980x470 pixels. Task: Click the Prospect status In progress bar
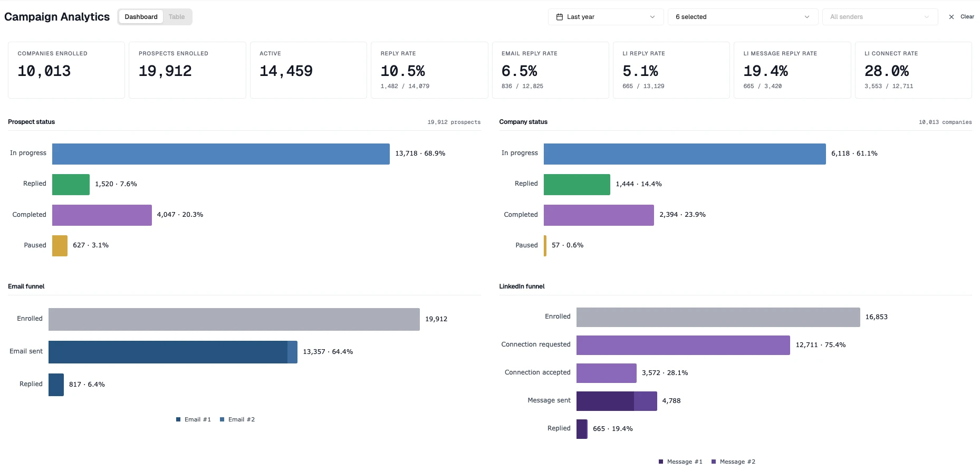coord(221,154)
